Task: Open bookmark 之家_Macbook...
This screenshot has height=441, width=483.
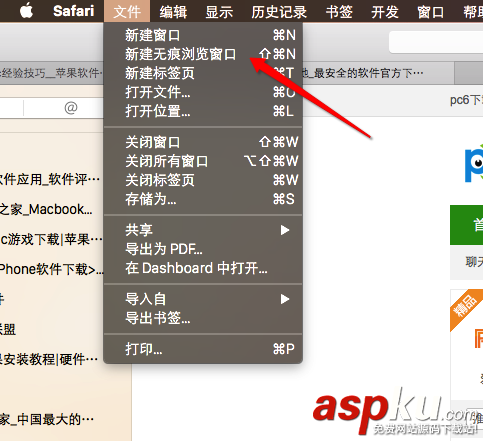Action: [x=46, y=209]
